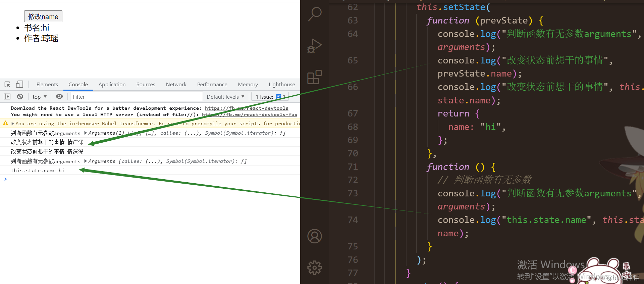Switch to the Console tab
Screen dimensions: 644x284
pyautogui.click(x=78, y=85)
